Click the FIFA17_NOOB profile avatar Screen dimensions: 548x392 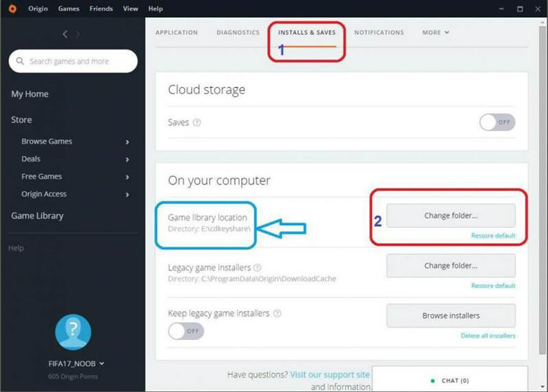(73, 332)
